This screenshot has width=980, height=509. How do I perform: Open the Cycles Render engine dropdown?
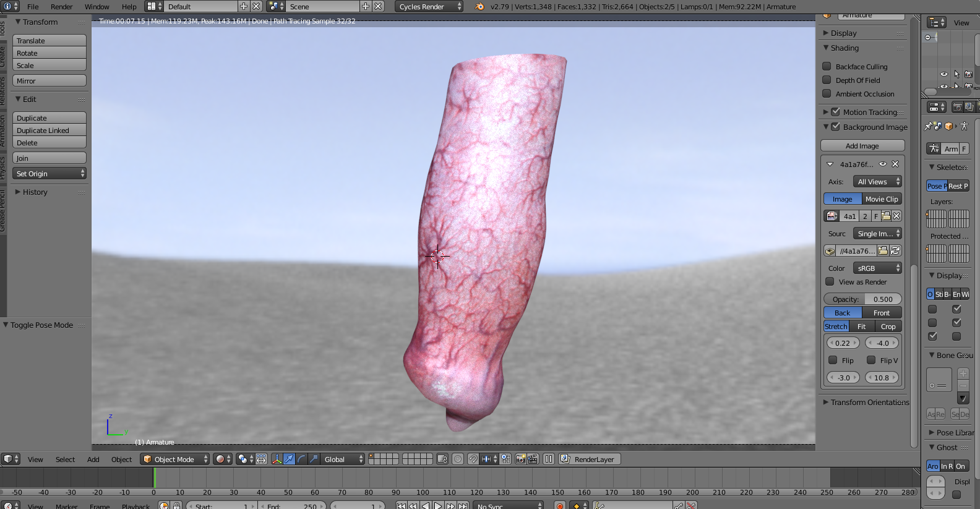(429, 6)
